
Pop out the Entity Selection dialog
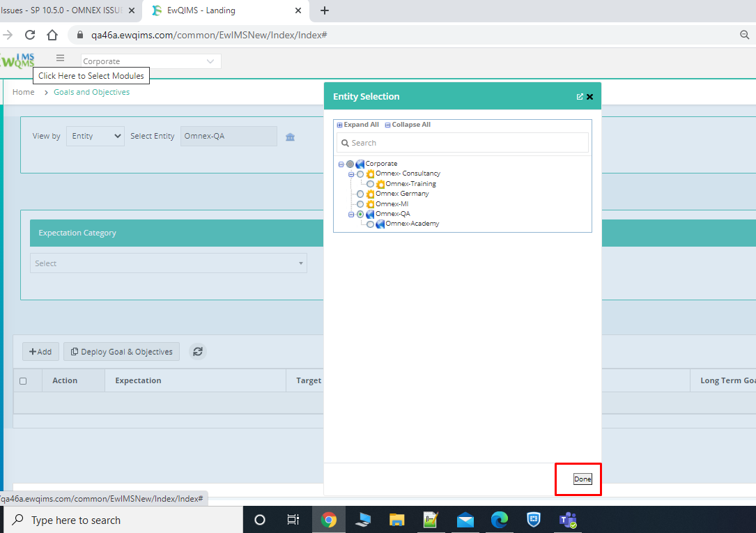tap(580, 97)
